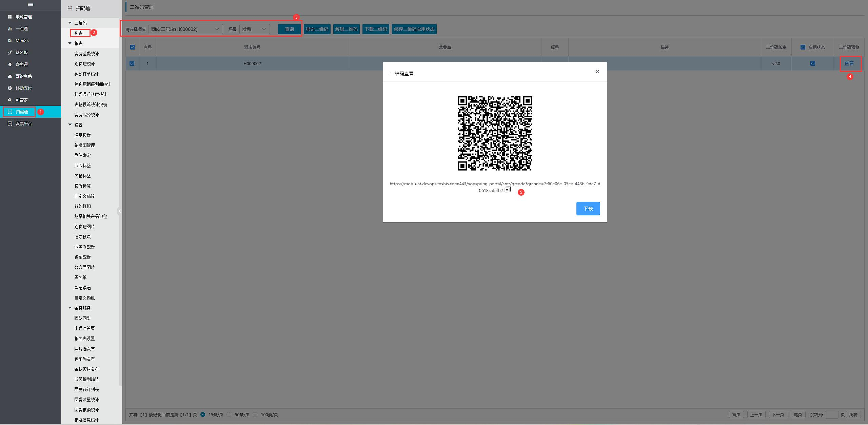Screen dimensions: 868x425
Task: Click the 系统管理 grid icon
Action: click(x=10, y=17)
